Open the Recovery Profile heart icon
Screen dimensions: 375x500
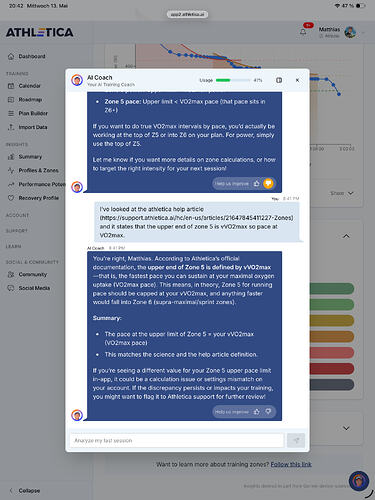tap(11, 198)
